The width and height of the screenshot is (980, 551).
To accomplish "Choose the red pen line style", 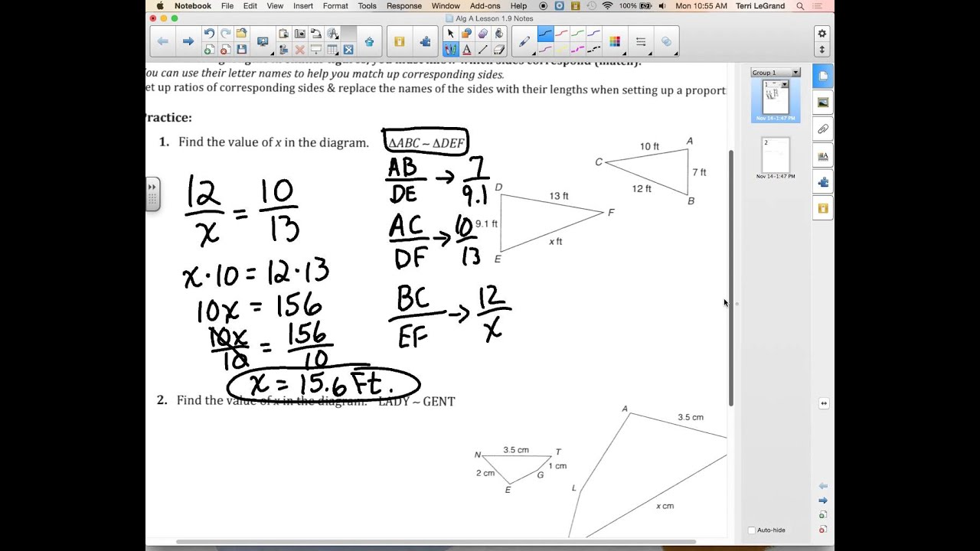I will pyautogui.click(x=561, y=34).
